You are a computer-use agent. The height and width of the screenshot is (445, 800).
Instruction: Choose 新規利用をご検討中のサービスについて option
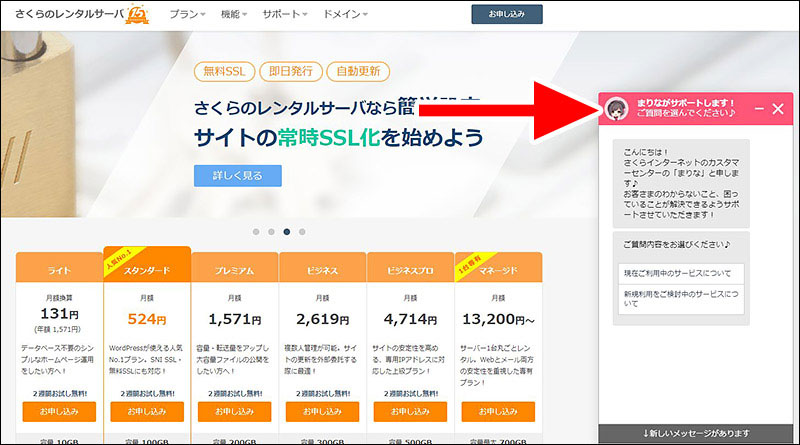(680, 299)
